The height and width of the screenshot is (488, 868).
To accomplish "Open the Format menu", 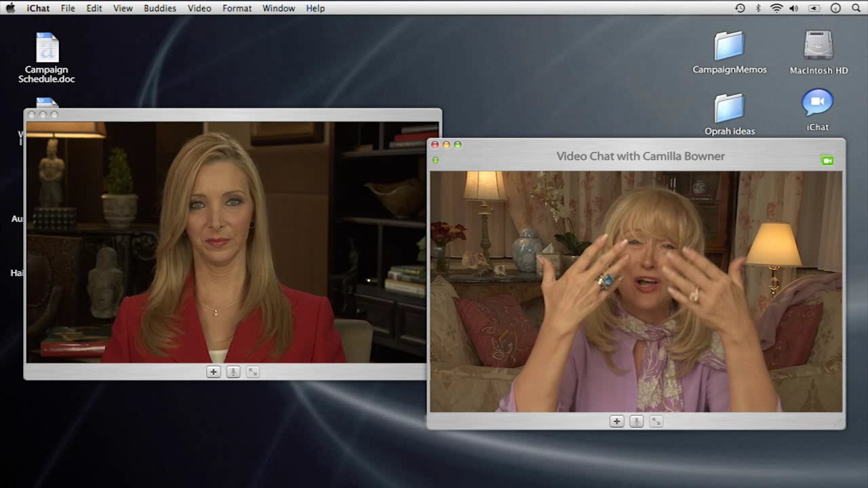I will [x=237, y=8].
